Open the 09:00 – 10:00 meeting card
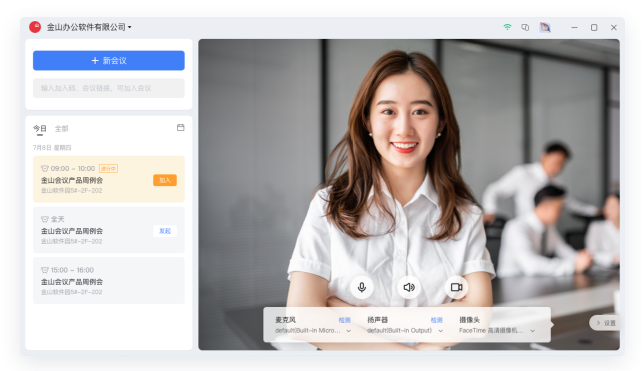The height and width of the screenshot is (371, 642). (x=109, y=179)
